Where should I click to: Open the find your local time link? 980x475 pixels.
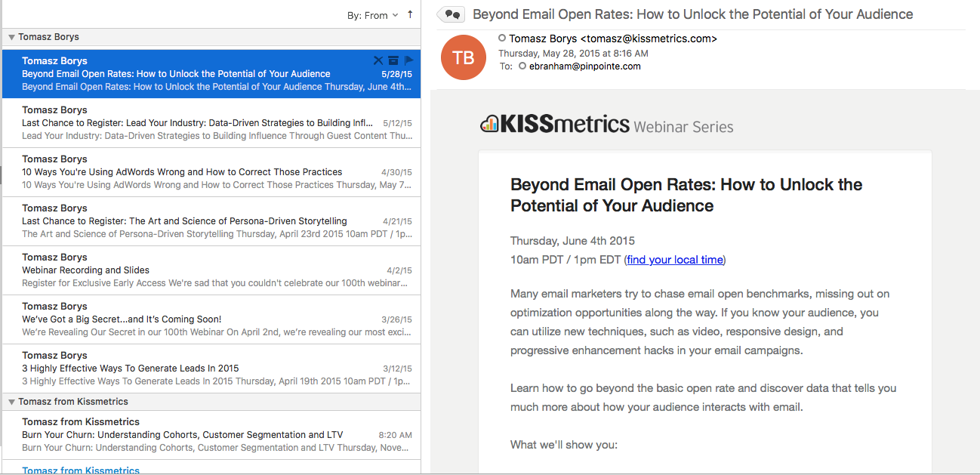coord(675,260)
